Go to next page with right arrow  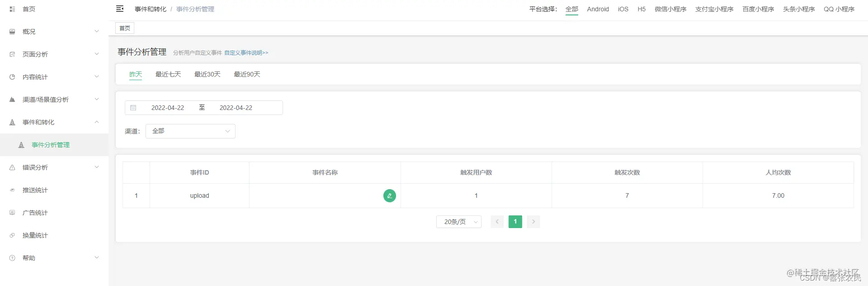coord(533,222)
